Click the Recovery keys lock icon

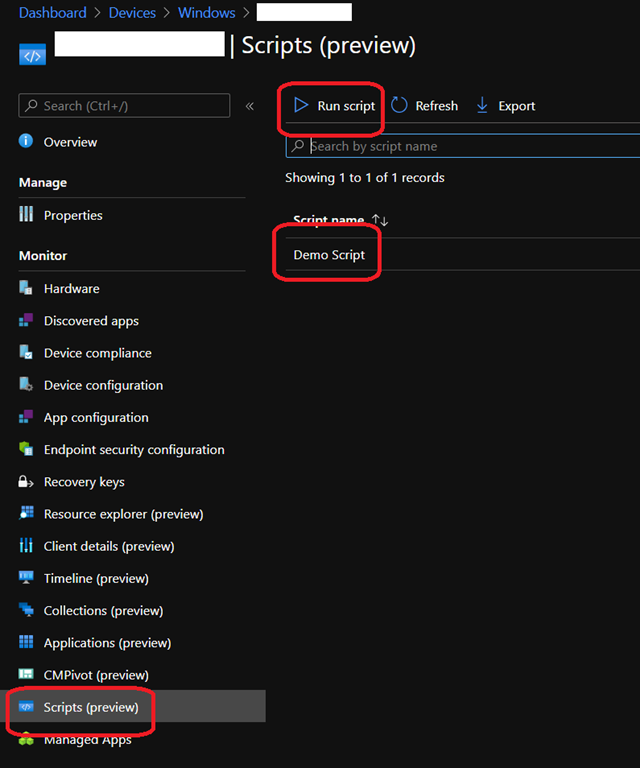[26, 482]
